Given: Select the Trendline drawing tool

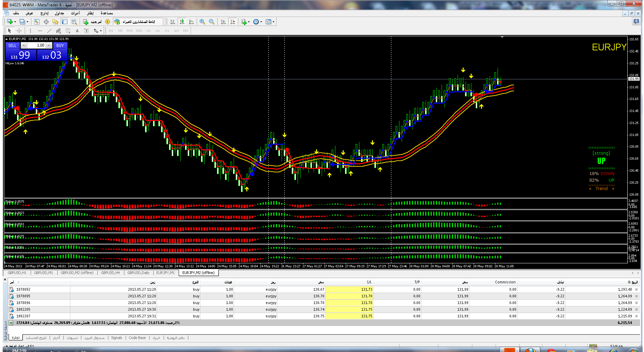Looking at the screenshot, I should (x=49, y=31).
